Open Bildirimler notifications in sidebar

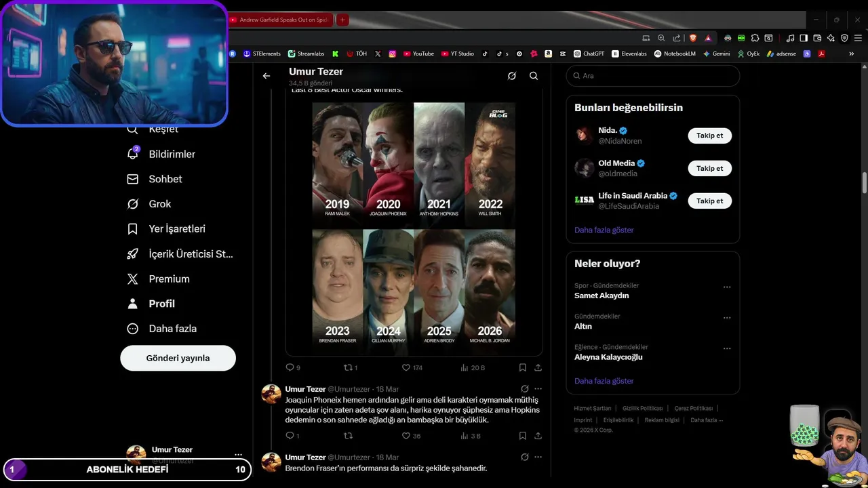(161, 154)
